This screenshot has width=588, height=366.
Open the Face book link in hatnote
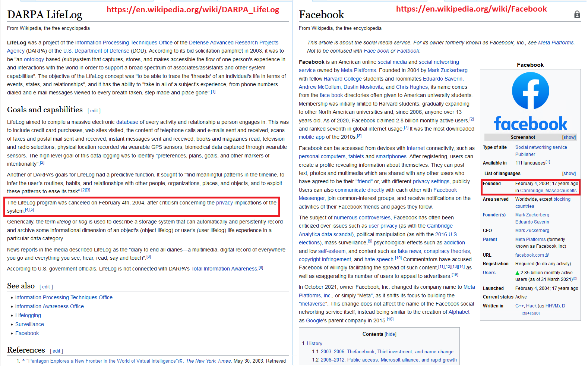pyautogui.click(x=376, y=51)
